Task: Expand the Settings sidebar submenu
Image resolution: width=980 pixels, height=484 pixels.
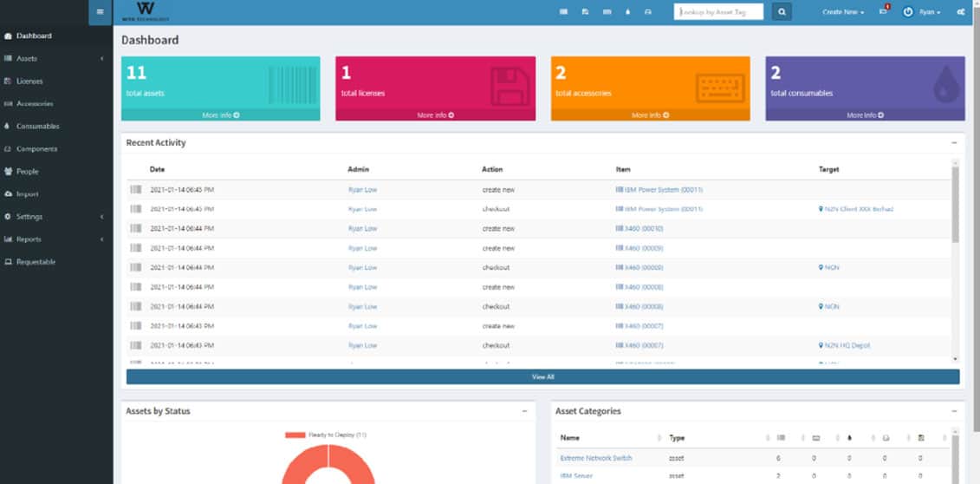Action: (101, 216)
